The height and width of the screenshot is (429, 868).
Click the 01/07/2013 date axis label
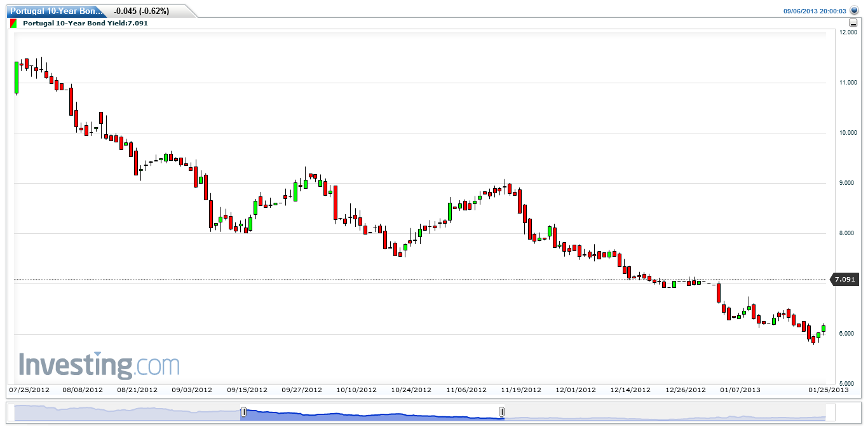(740, 390)
